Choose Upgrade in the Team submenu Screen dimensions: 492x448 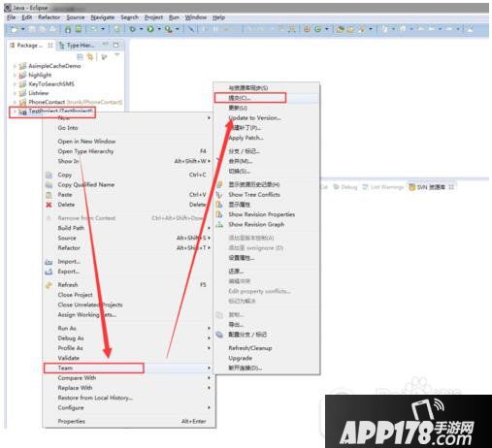(240, 358)
